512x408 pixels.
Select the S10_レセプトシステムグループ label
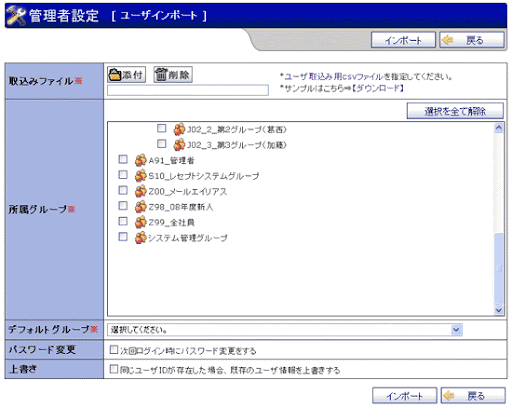(x=204, y=176)
